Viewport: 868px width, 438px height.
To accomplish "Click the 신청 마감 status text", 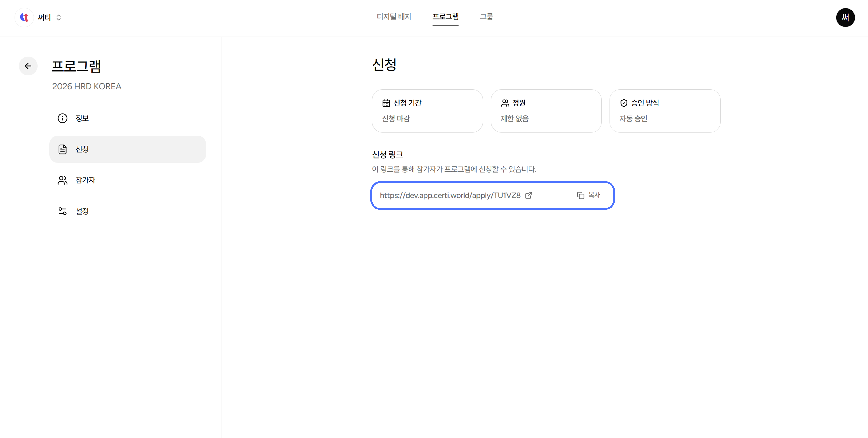I will point(396,119).
